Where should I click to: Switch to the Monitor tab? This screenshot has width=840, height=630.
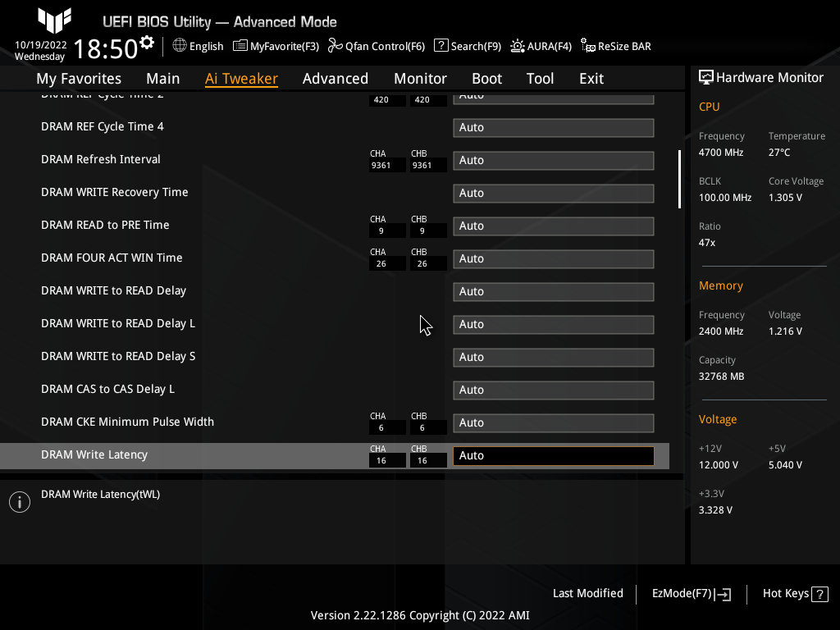tap(420, 78)
